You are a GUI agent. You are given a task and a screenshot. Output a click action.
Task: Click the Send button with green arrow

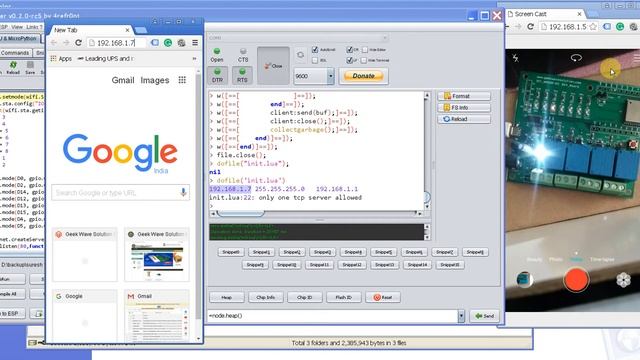(484, 316)
